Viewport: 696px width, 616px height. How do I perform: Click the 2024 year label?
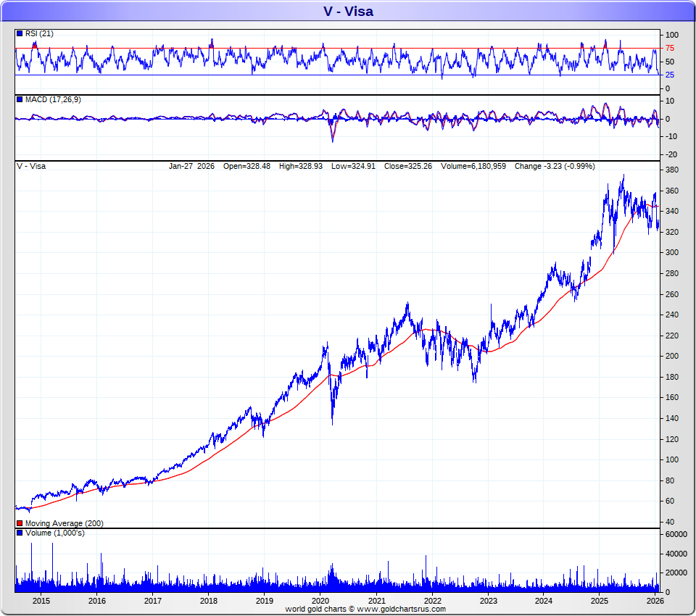[544, 601]
